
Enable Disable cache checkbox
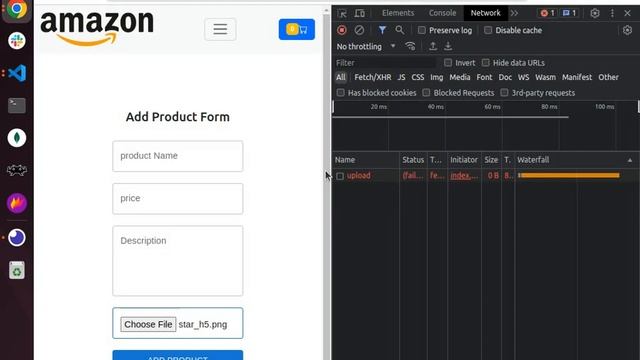[x=488, y=30]
